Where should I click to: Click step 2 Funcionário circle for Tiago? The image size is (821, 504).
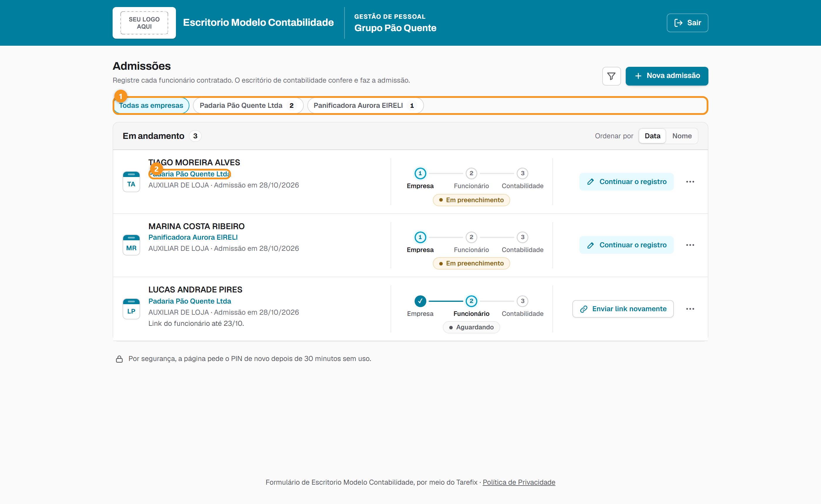click(471, 173)
